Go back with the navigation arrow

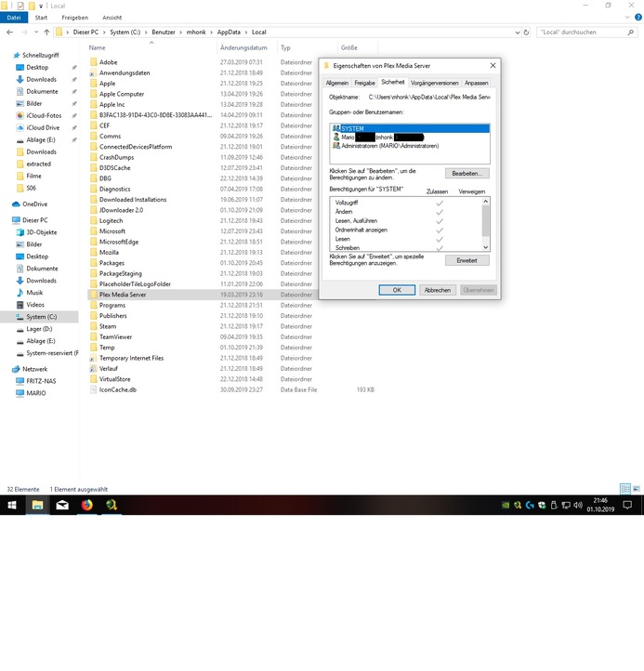(x=10, y=33)
